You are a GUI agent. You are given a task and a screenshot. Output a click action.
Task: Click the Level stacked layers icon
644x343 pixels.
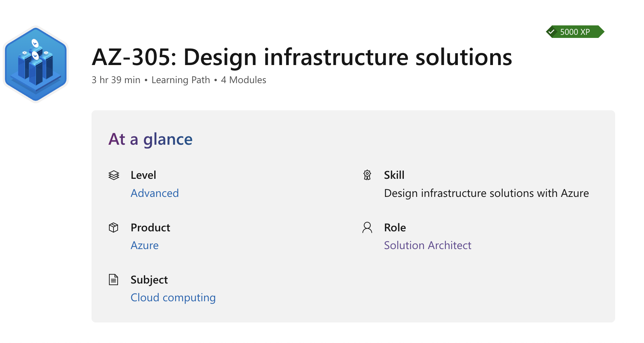point(114,175)
